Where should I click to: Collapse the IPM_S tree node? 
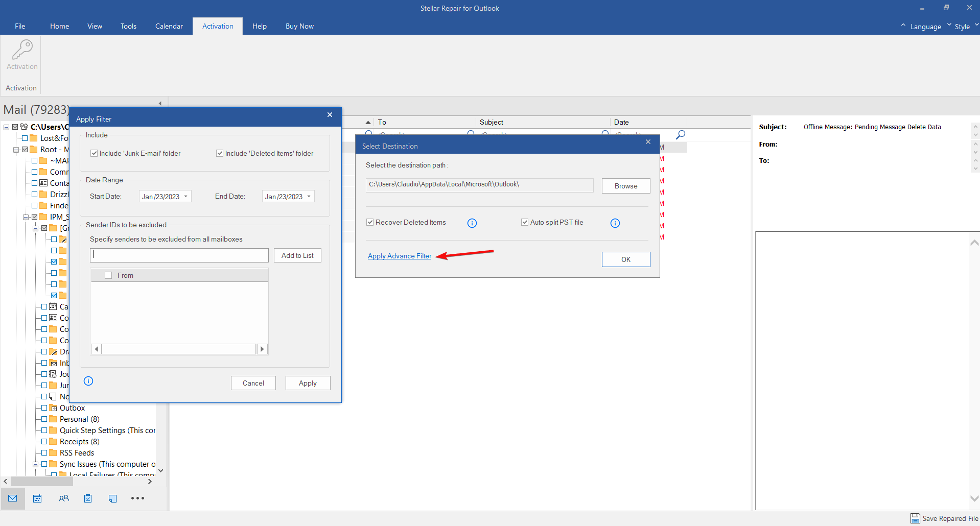point(26,217)
